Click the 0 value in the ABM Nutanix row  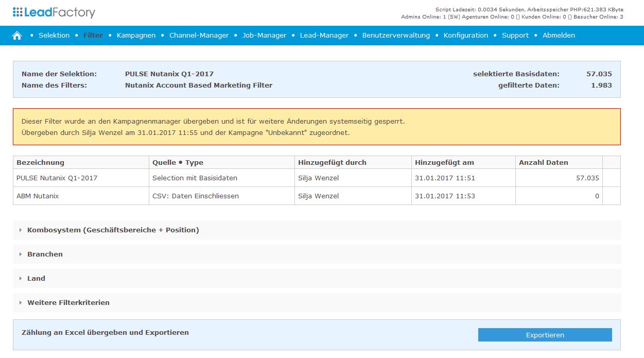tap(597, 196)
